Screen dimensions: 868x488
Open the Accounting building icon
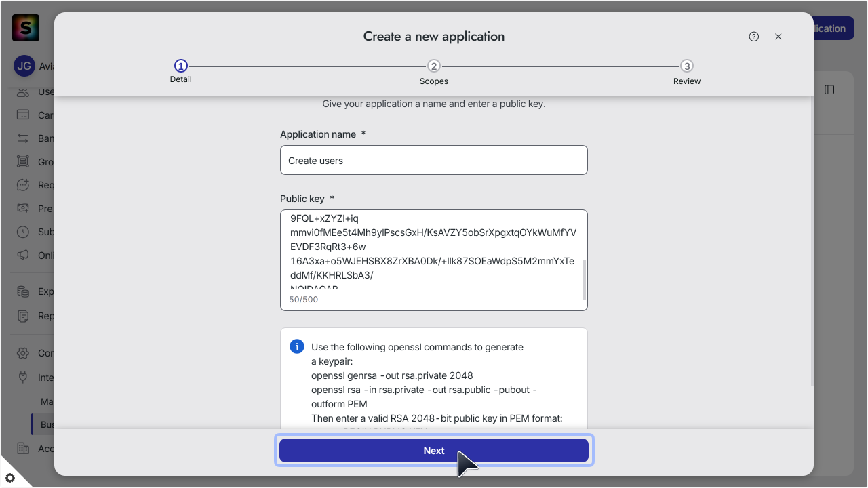click(x=23, y=448)
